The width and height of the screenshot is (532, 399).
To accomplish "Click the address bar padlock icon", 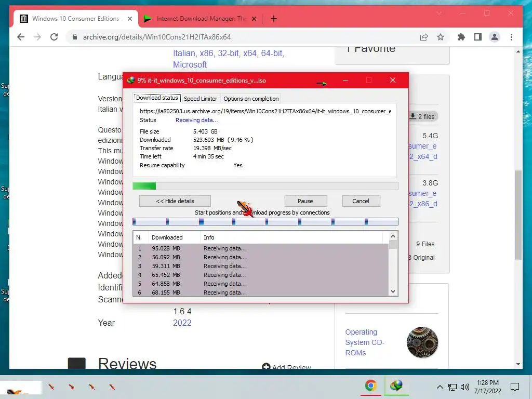I will tap(75, 37).
